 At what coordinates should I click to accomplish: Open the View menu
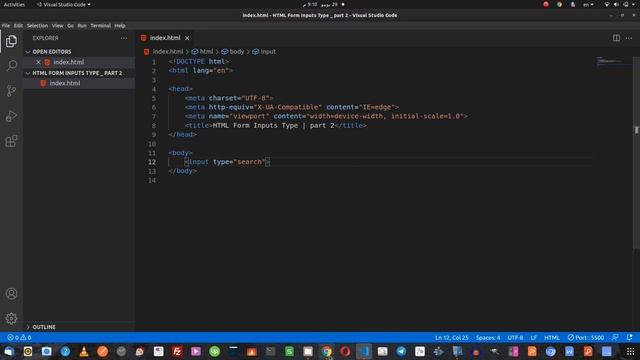pos(58,26)
